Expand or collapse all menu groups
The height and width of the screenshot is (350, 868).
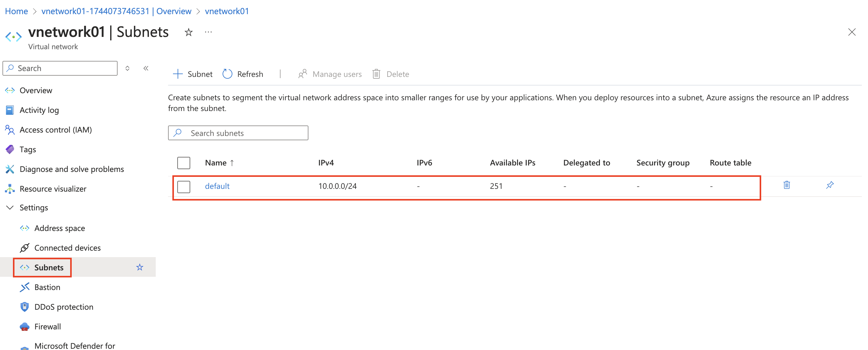point(127,68)
